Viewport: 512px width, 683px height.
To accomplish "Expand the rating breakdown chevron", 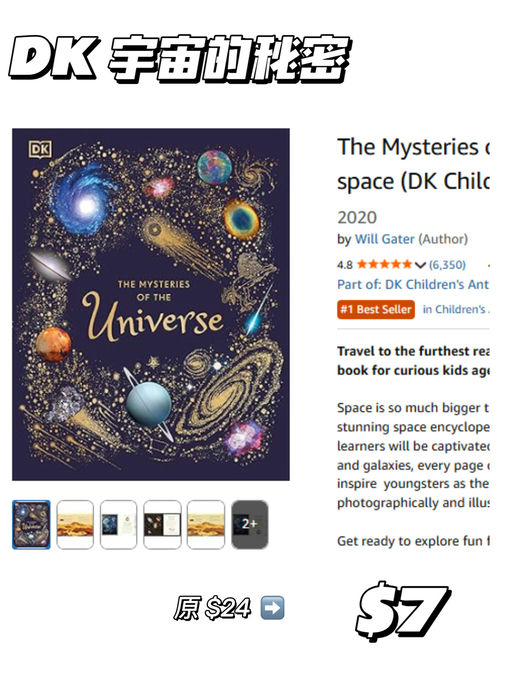I will [420, 265].
